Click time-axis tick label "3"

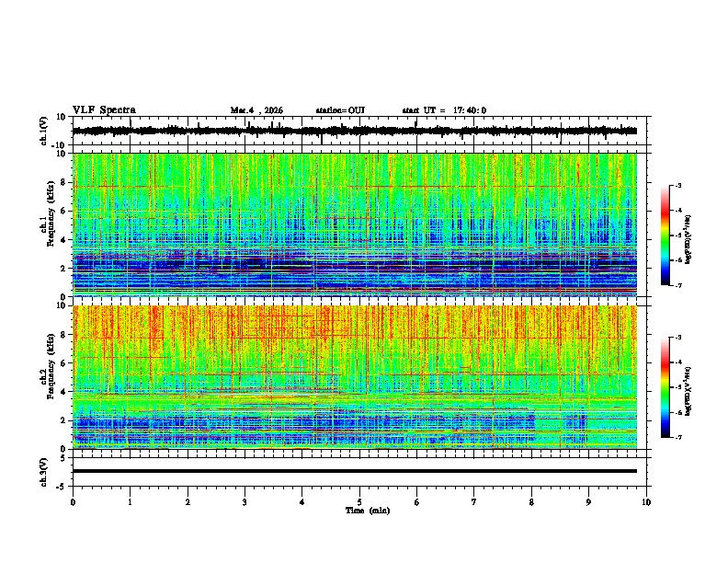click(245, 502)
